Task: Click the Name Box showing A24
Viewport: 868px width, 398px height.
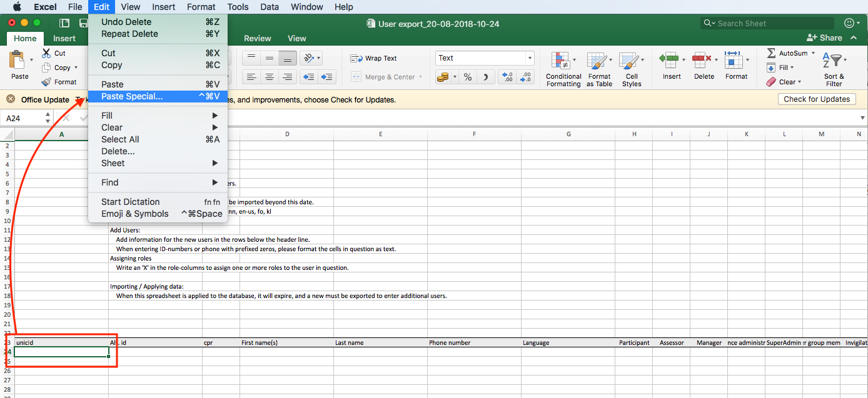Action: click(23, 118)
